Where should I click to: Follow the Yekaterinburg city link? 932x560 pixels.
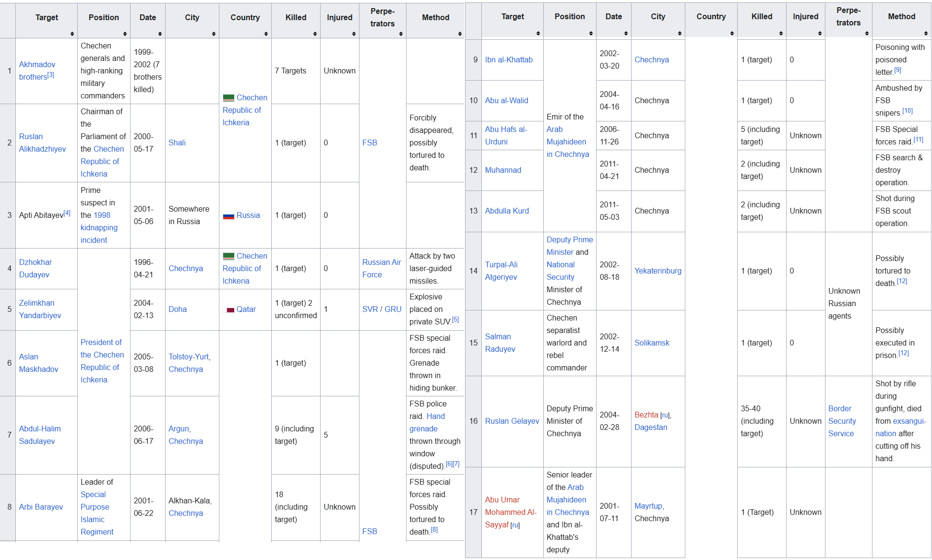coord(657,271)
